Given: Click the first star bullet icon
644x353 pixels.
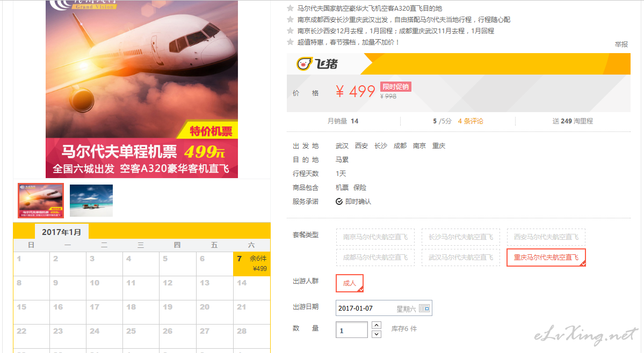Looking at the screenshot, I should (291, 8).
